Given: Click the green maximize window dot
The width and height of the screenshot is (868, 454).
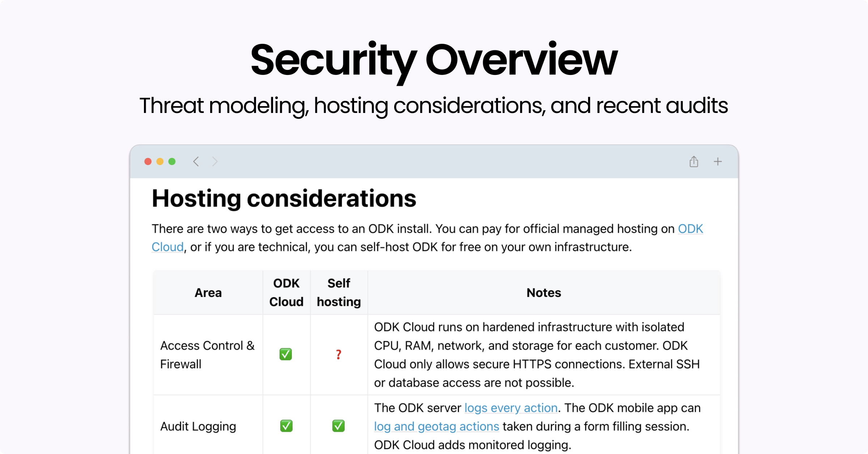Looking at the screenshot, I should click(x=172, y=161).
